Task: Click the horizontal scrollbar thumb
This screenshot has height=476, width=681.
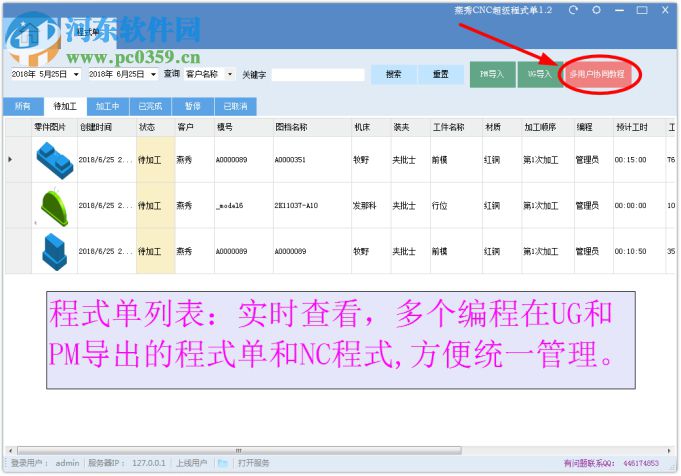Action: click(239, 450)
